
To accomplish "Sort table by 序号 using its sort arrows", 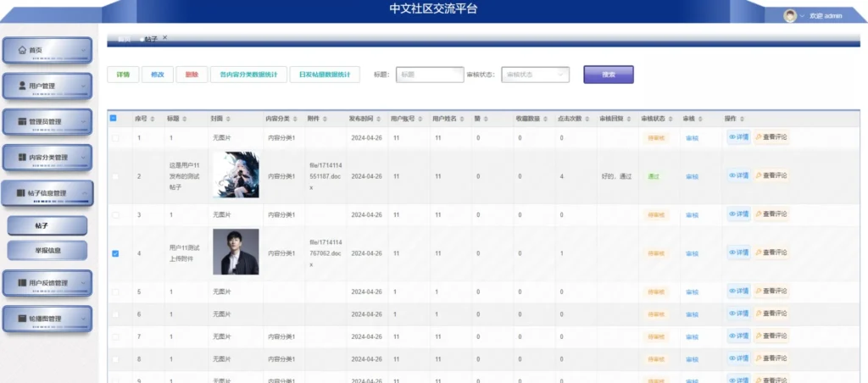I will [153, 119].
